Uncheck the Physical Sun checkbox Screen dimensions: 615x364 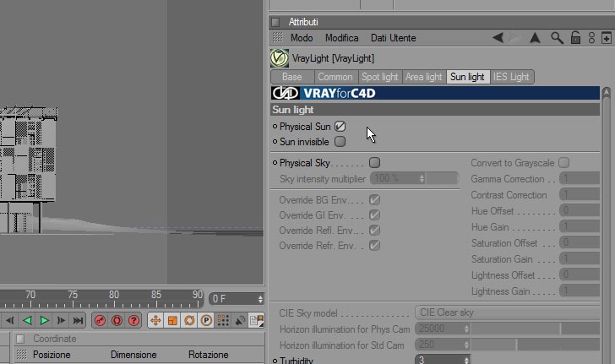pyautogui.click(x=340, y=127)
